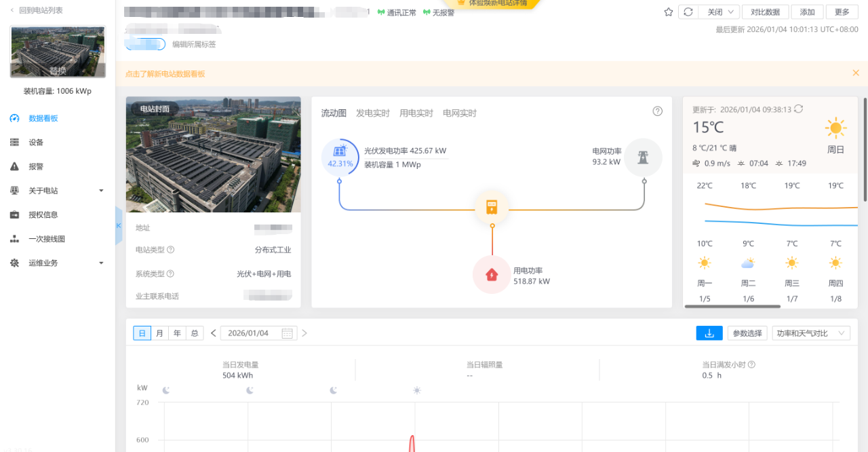The width and height of the screenshot is (868, 452).
Task: Click the red home consumption icon
Action: [x=492, y=275]
